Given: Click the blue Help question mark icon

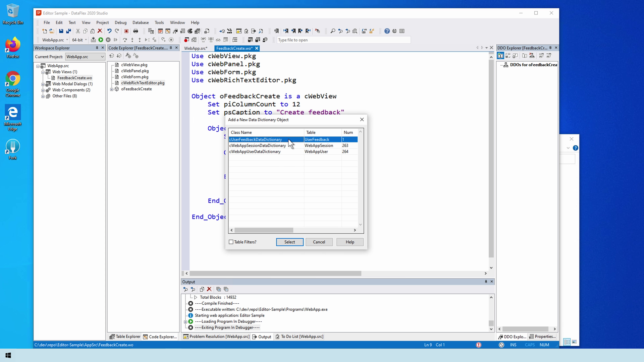Looking at the screenshot, I should pyautogui.click(x=387, y=31).
